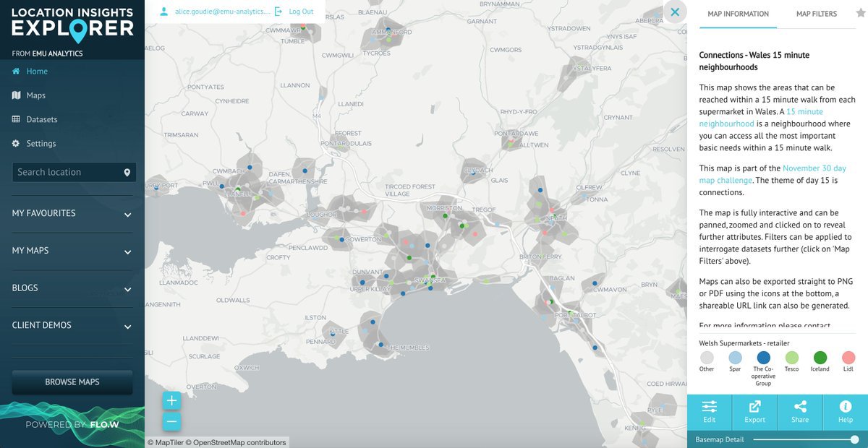This screenshot has height=448, width=868.
Task: Click the favourite star icon
Action: pyautogui.click(x=860, y=14)
